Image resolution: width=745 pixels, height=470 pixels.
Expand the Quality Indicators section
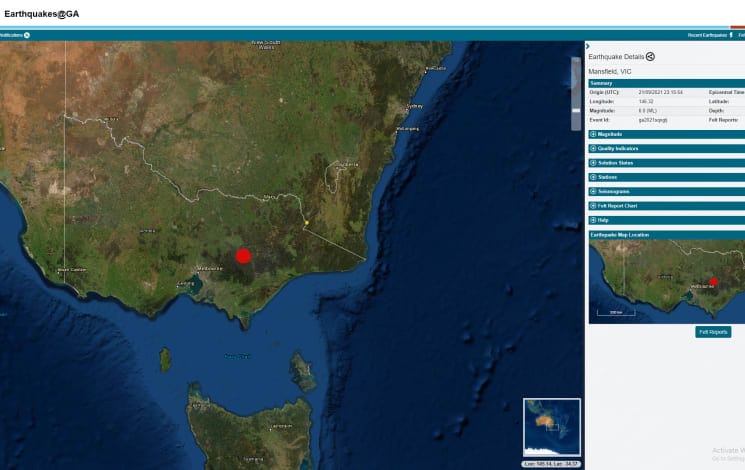pos(667,149)
